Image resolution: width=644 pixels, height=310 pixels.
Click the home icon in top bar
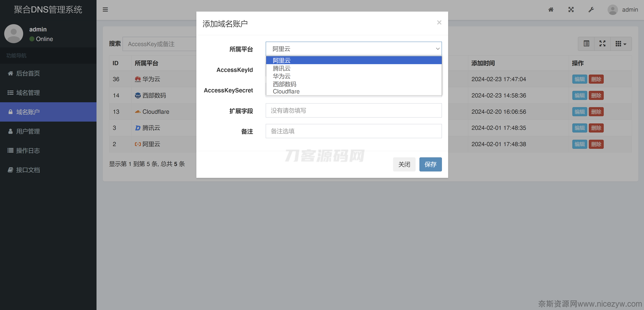coord(551,10)
